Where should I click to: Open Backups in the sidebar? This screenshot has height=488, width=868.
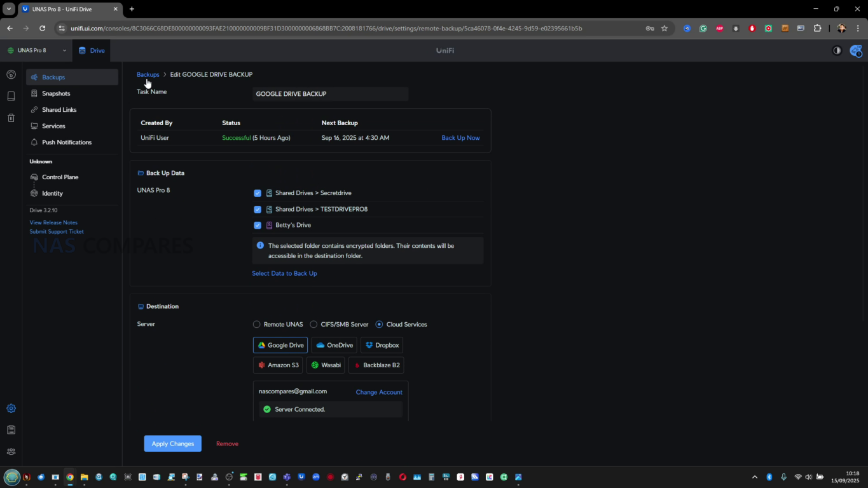pos(72,77)
